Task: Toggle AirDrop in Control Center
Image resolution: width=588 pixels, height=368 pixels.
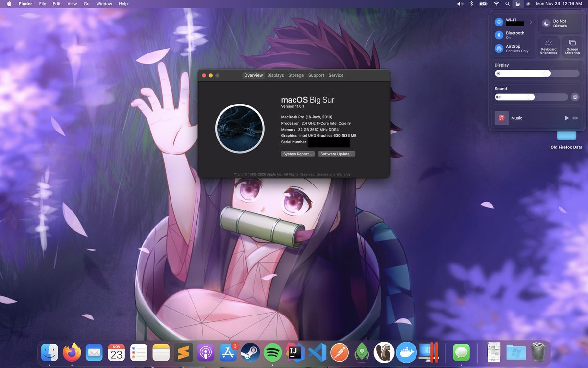Action: pos(499,49)
